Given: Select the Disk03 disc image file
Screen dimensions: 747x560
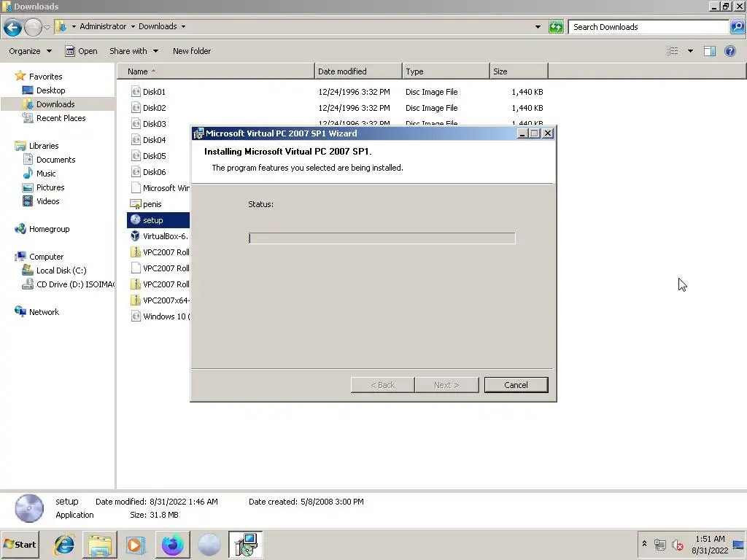Looking at the screenshot, I should tap(149, 124).
